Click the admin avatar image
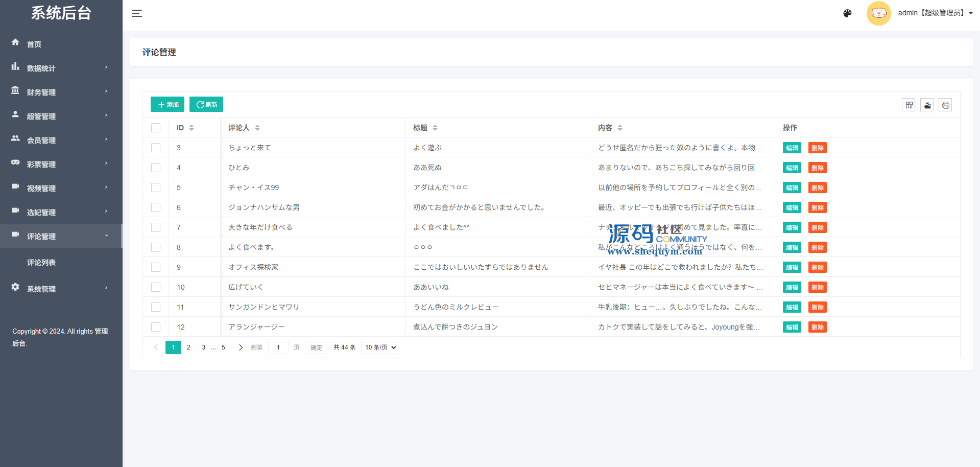The width and height of the screenshot is (980, 467). (x=878, y=13)
